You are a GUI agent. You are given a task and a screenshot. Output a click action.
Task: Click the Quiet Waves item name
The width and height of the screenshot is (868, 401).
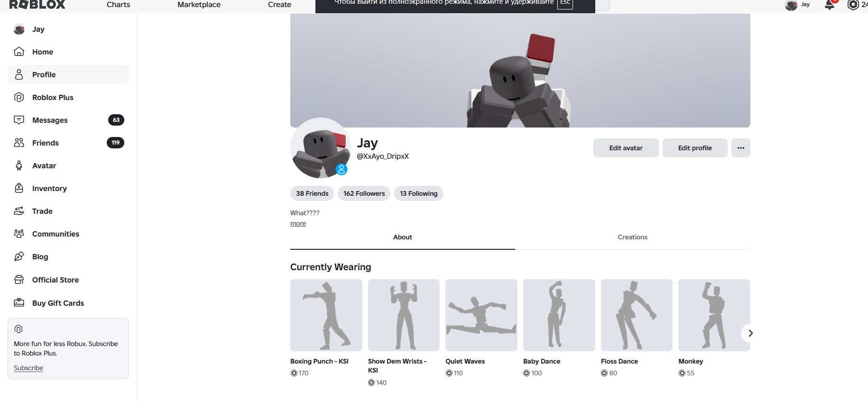click(x=465, y=361)
